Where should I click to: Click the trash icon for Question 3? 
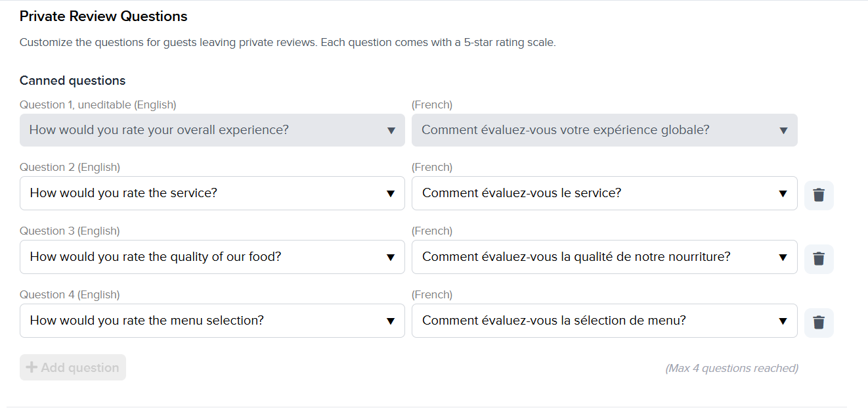point(819,259)
